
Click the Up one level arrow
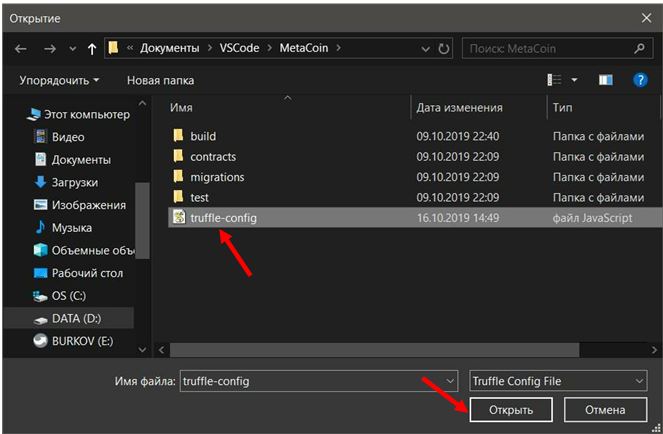point(92,48)
